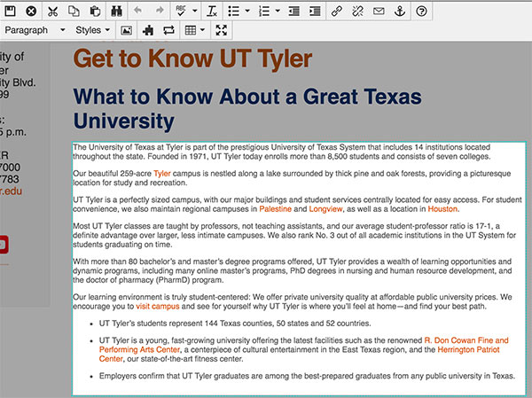Open spell check options dropdown arrow
This screenshot has width=532, height=398.
pos(195,11)
